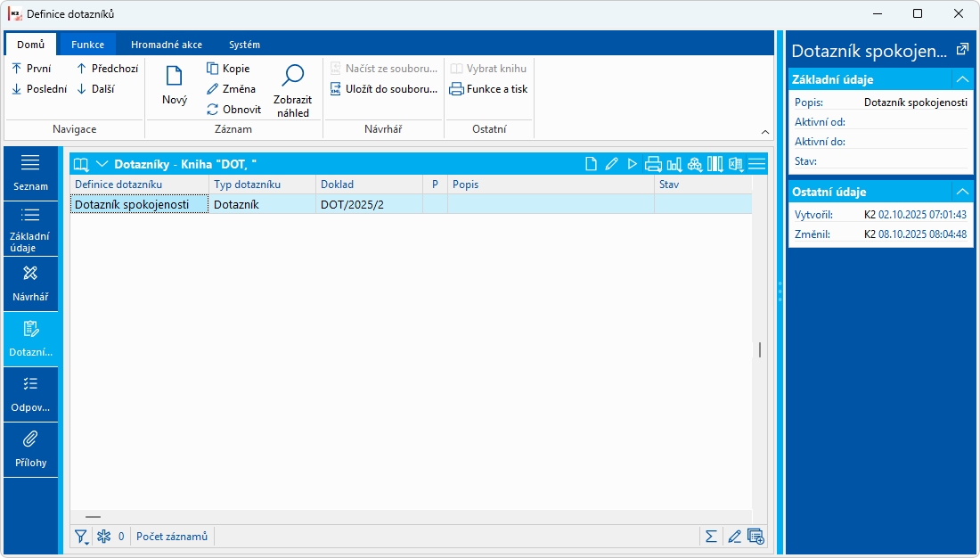Open the Systém ribbon tab

point(244,45)
